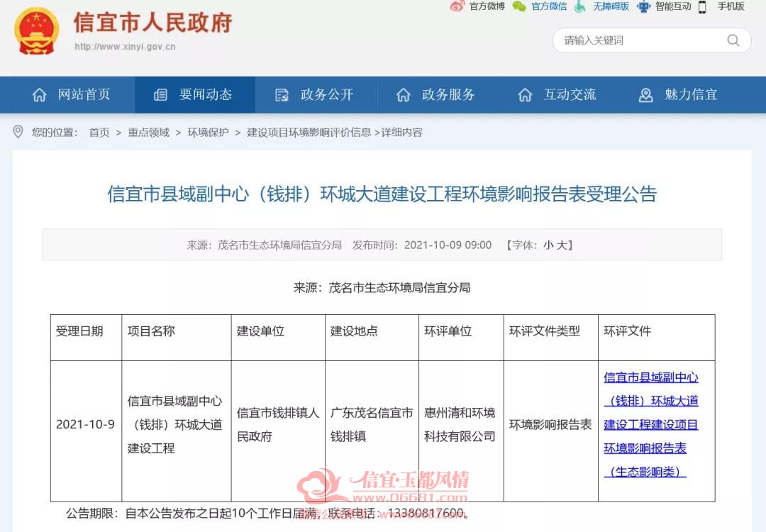This screenshot has width=766, height=532.
Task: Click the mobile version phone icon
Action: tap(702, 7)
